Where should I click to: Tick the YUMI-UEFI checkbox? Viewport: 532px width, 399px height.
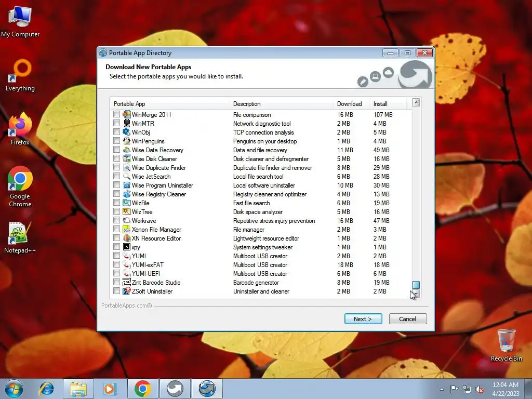(117, 273)
